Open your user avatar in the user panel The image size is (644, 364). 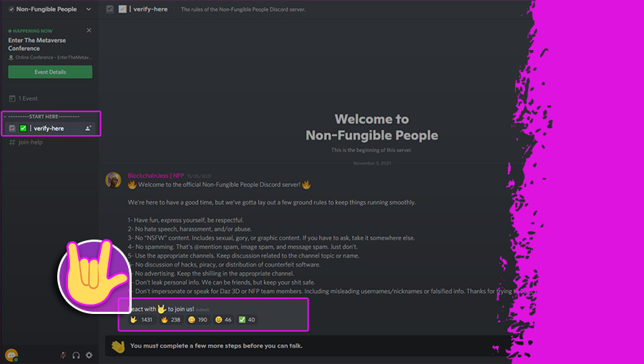pyautogui.click(x=11, y=355)
